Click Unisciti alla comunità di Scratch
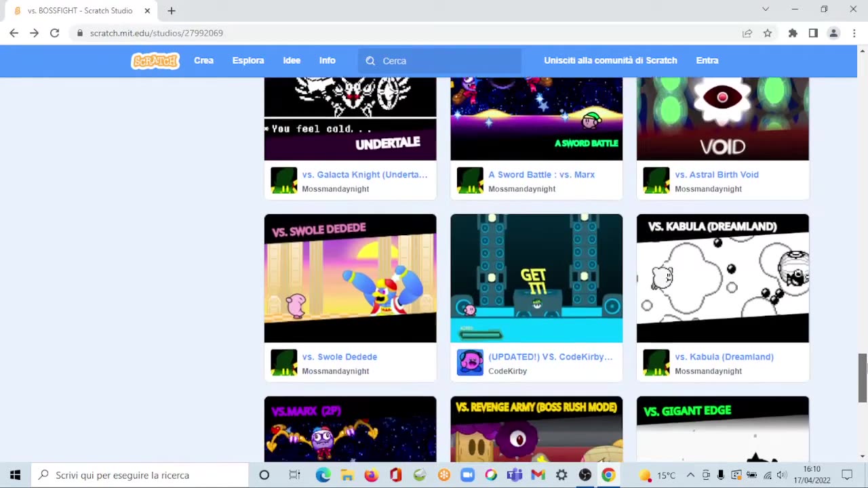Screen dimensions: 868x488 (610, 61)
